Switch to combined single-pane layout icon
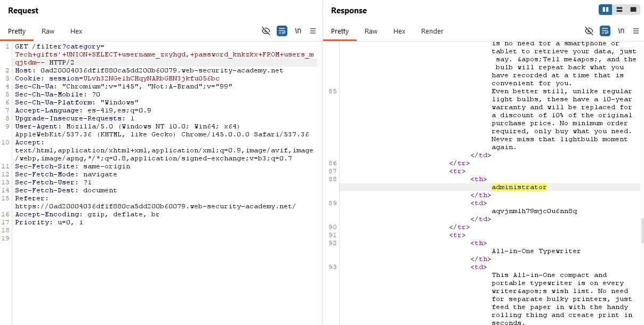Image resolution: width=644 pixels, height=325 pixels. (x=633, y=10)
